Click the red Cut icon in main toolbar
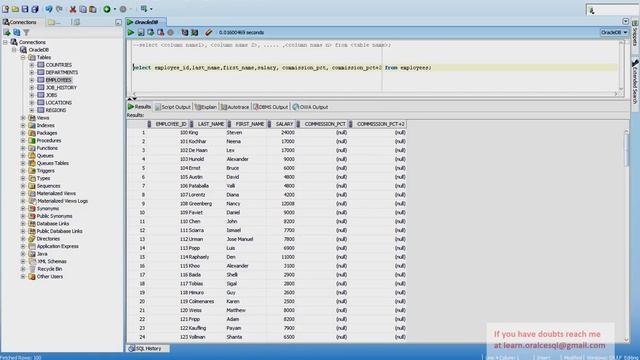 coord(73,9)
